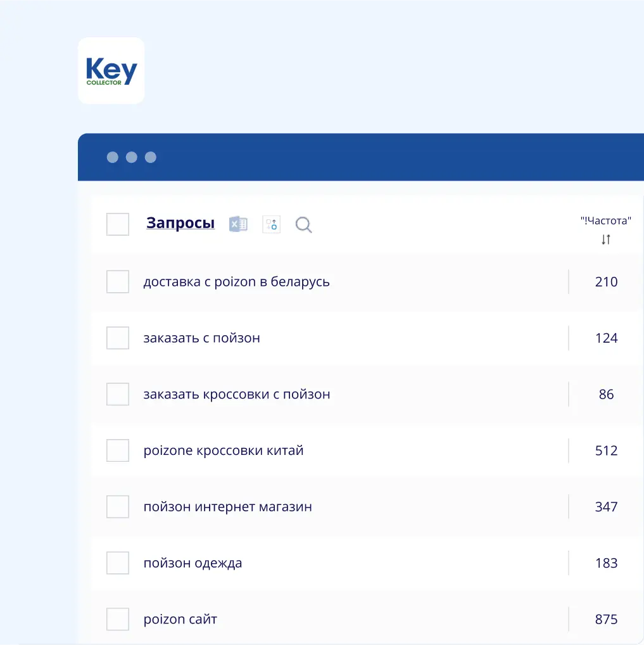The height and width of the screenshot is (645, 644).
Task: Check the box for 'пойзон одежда'
Action: coord(118,563)
